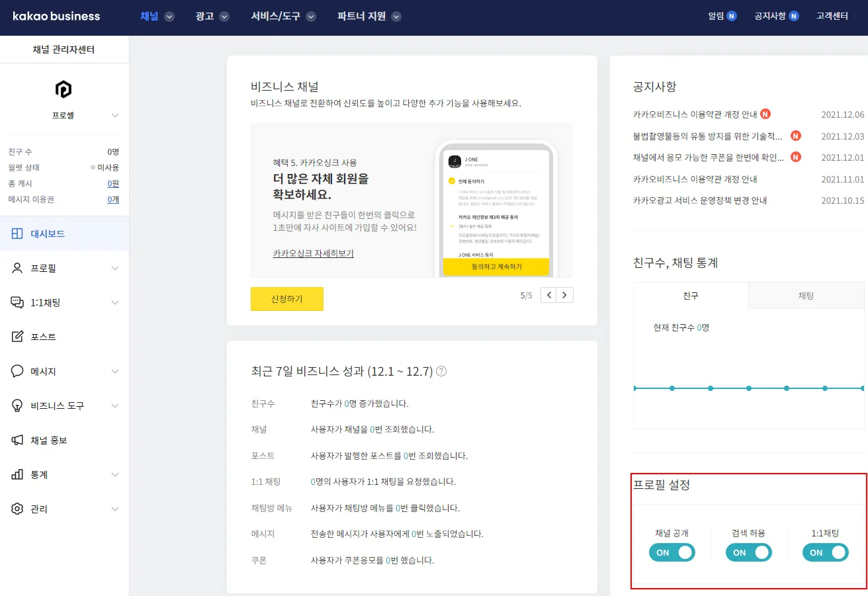Open the 파트너 지원 dropdown arrow

(396, 17)
